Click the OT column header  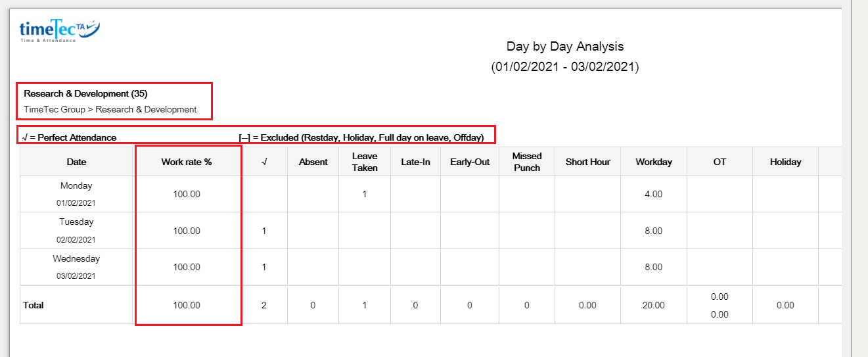pos(720,162)
